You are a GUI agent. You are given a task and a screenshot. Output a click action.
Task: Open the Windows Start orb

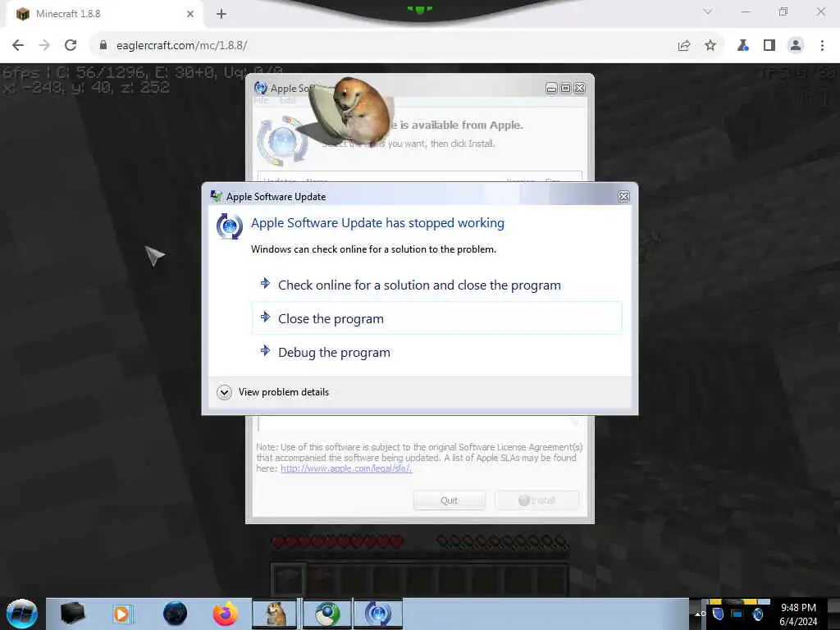(22, 614)
